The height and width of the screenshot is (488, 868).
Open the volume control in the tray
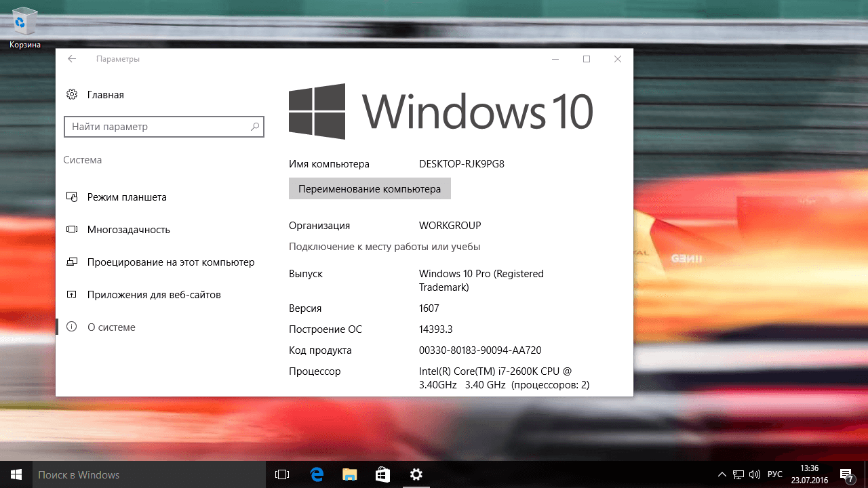(755, 474)
